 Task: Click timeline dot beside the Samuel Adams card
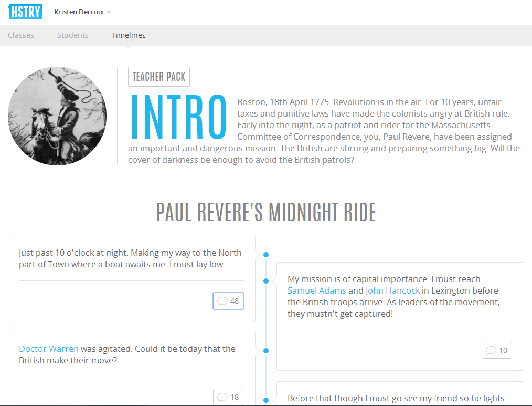point(266,281)
